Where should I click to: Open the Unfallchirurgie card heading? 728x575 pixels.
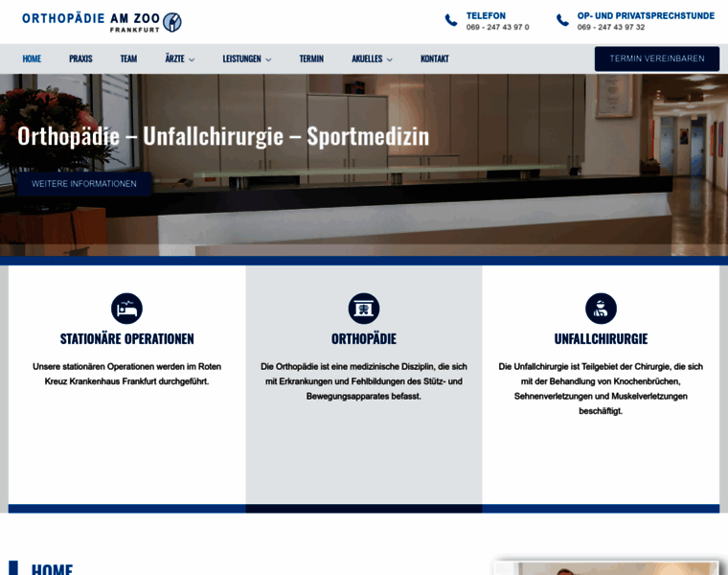coord(601,339)
